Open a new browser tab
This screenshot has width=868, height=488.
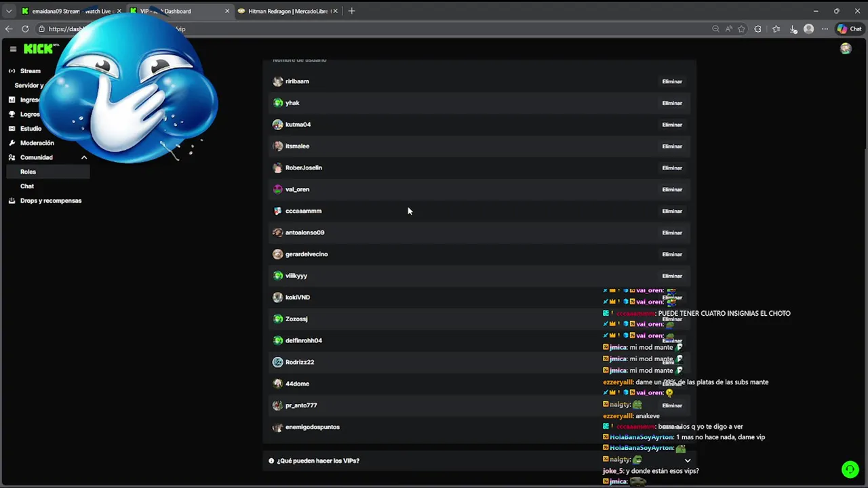click(351, 11)
